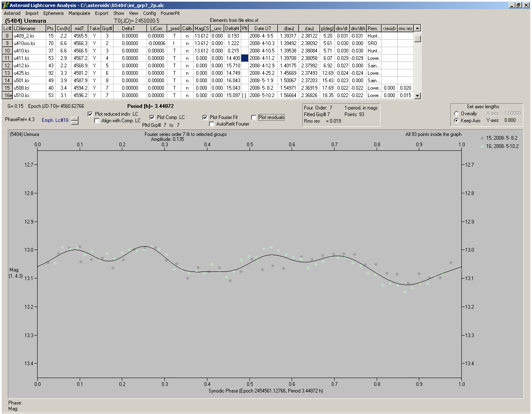Screen dimensions: 532x414
Task: Click the application icon in the title bar
Action: click(x=5, y=5)
